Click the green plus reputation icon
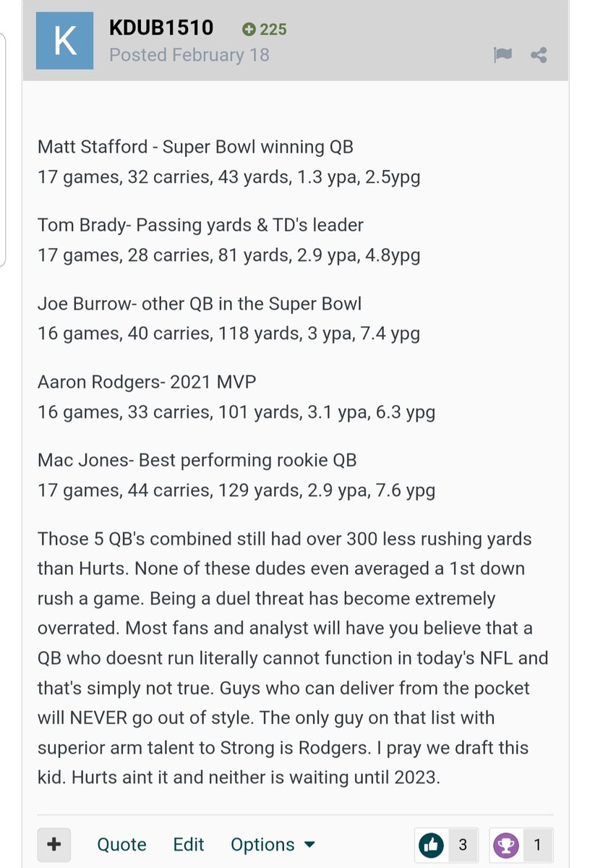The width and height of the screenshot is (590, 868). [249, 30]
